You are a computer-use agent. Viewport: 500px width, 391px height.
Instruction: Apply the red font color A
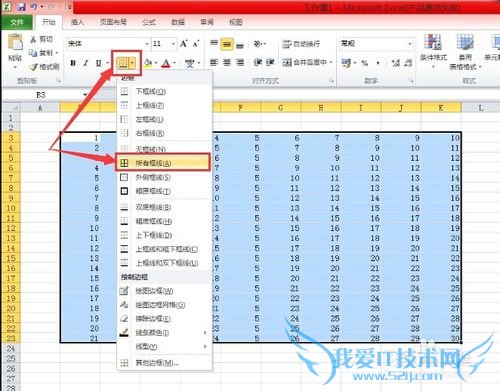point(166,63)
